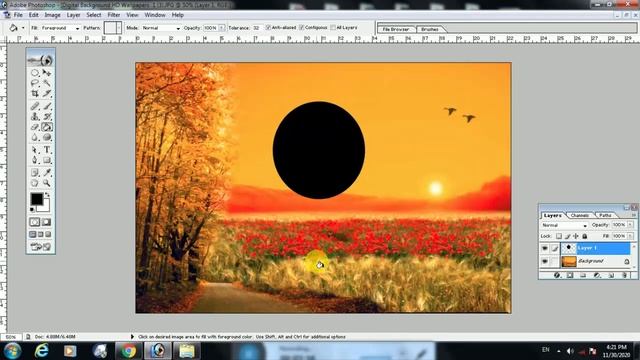
Task: Select the Hand tool
Action: 35,183
